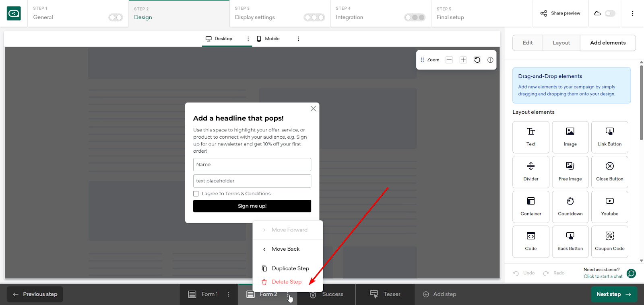
Task: Select the Free Image element
Action: point(570,172)
